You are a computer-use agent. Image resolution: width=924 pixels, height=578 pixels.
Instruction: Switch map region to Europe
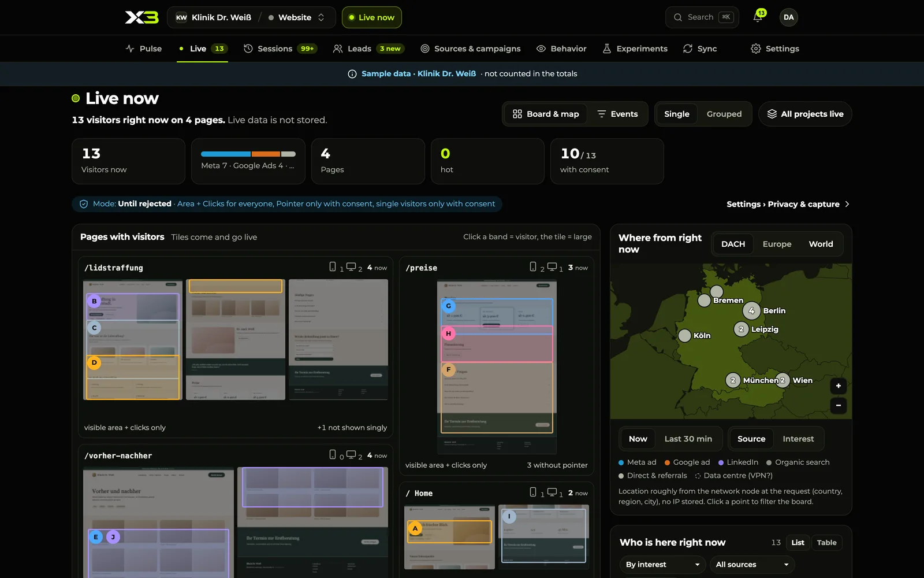click(777, 244)
